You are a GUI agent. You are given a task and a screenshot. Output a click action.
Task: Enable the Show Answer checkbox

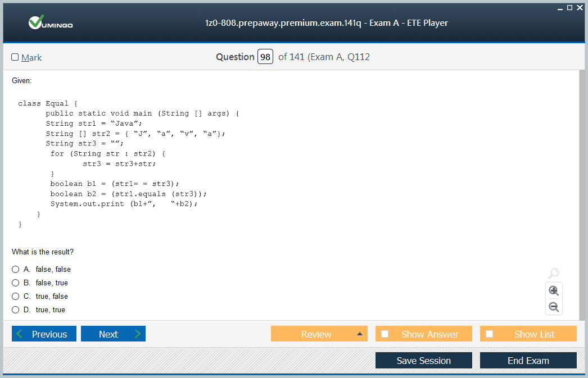tap(385, 334)
